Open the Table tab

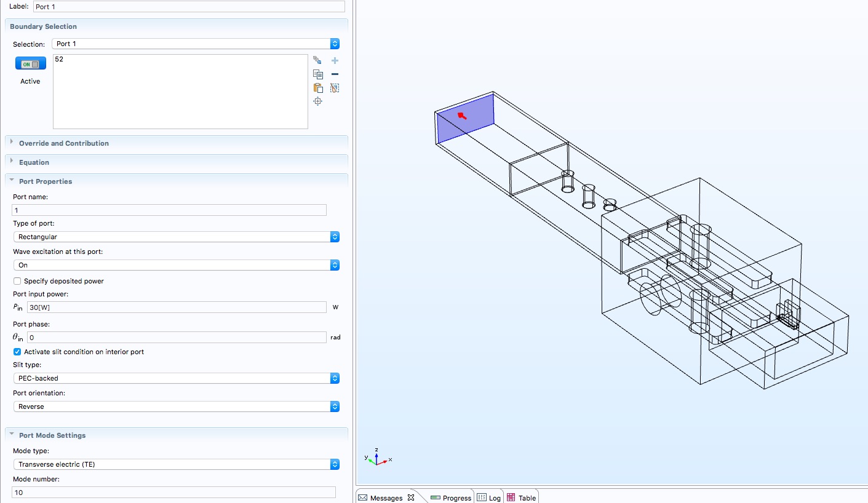click(x=522, y=497)
